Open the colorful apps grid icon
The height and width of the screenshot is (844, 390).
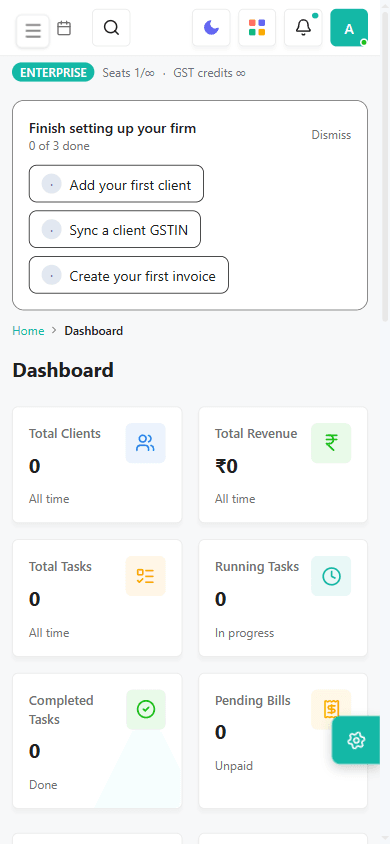(x=257, y=27)
